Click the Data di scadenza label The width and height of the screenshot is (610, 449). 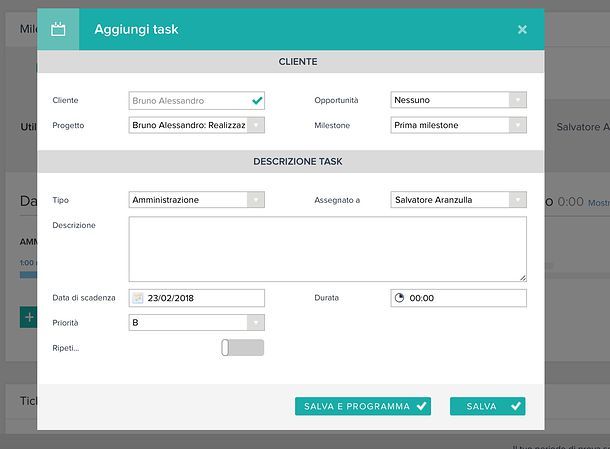coord(84,298)
